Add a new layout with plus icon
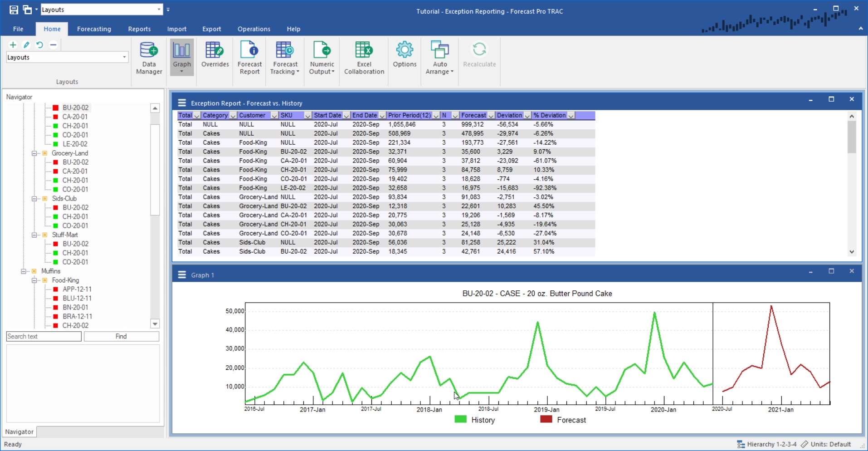This screenshot has height=451, width=868. pos(13,45)
